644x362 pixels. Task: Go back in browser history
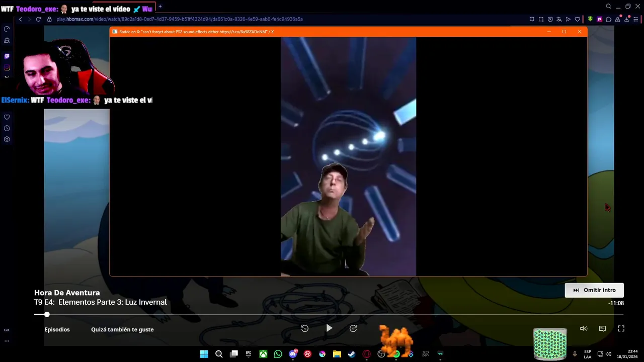click(21, 19)
